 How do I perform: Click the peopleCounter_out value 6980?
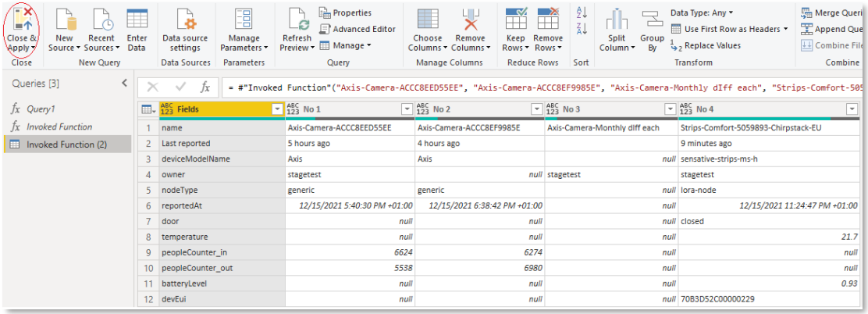click(479, 267)
